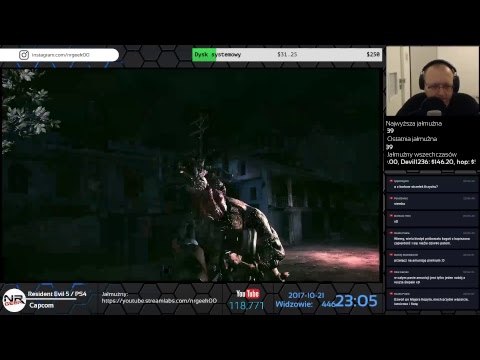This screenshot has height=360, width=480.
Task: Click the 23:05 clock display
Action: point(356,301)
